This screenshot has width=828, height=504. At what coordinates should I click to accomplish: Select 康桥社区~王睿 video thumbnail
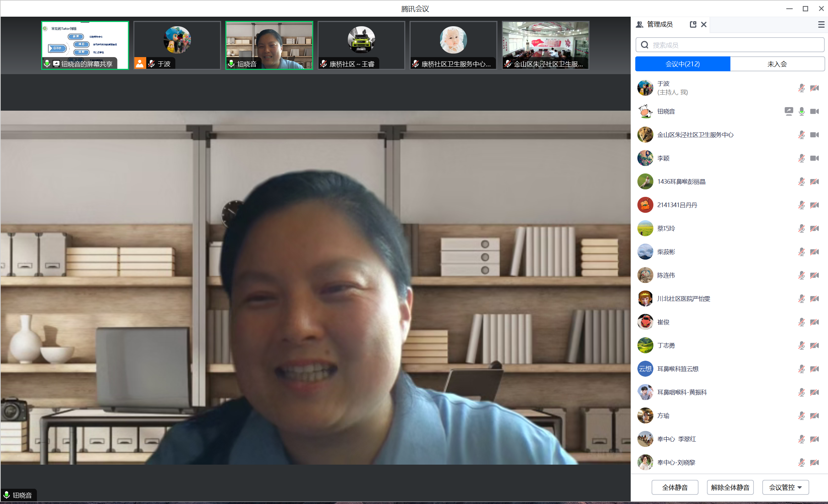pos(361,45)
